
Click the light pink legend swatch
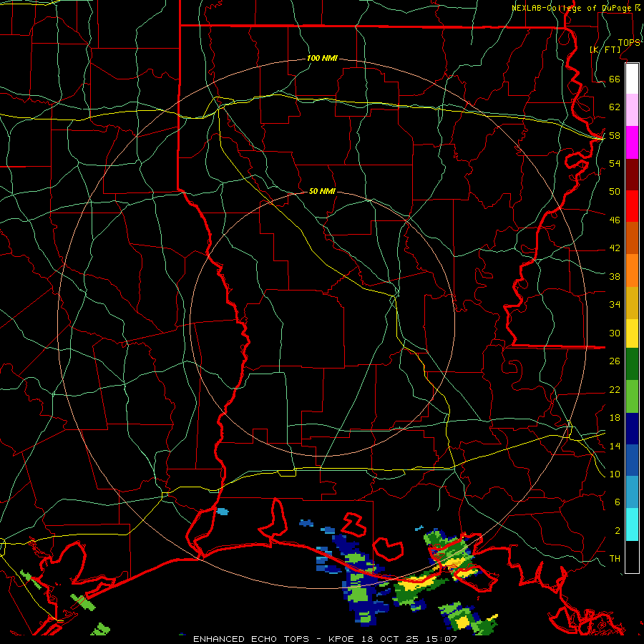pyautogui.click(x=632, y=109)
